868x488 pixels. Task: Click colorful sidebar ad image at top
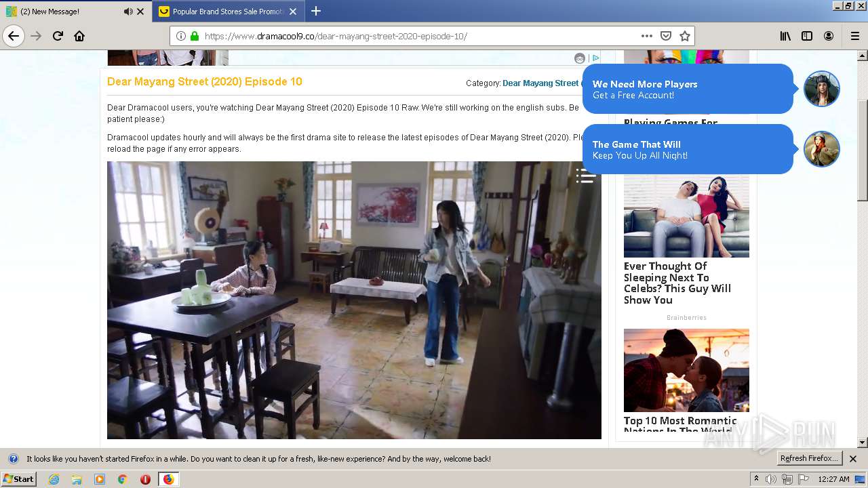coord(686,57)
